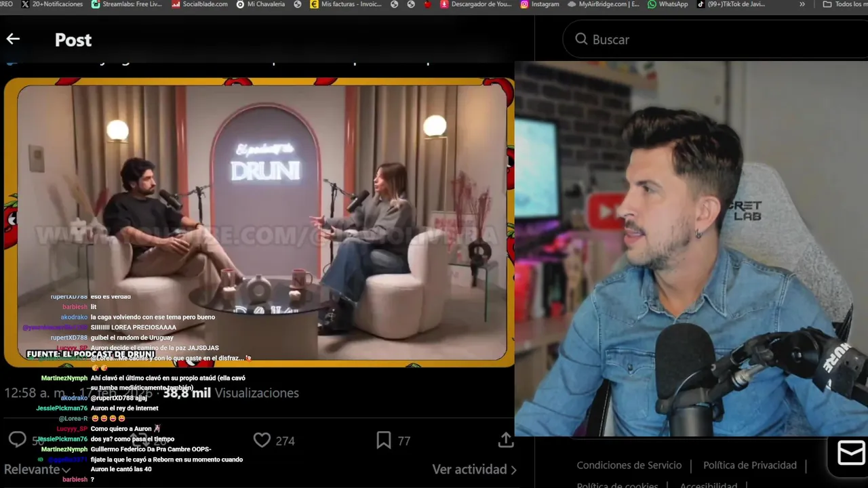The image size is (868, 488).
Task: Click chat message 'SIIIIIII LOREA PRECIOSAAAA'
Action: pyautogui.click(x=133, y=327)
